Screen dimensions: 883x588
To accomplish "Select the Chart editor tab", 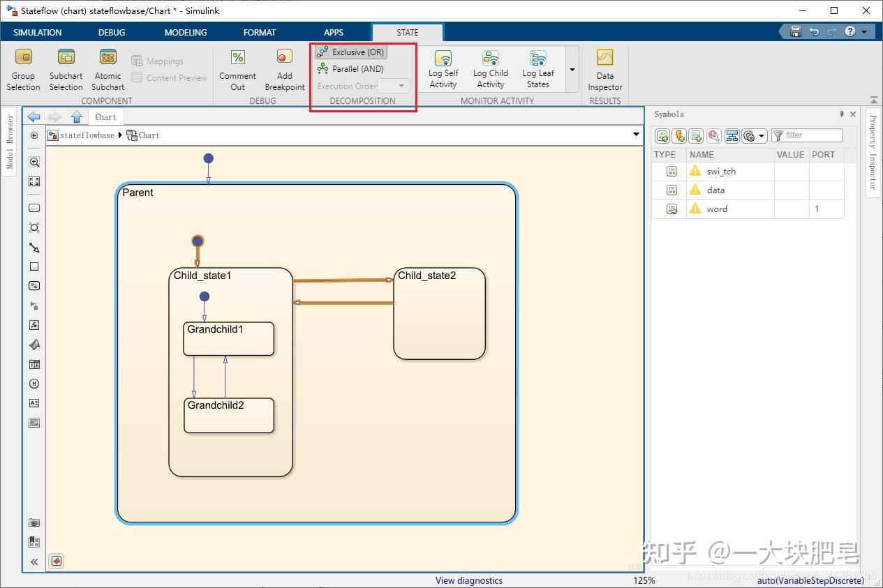I will click(x=106, y=116).
